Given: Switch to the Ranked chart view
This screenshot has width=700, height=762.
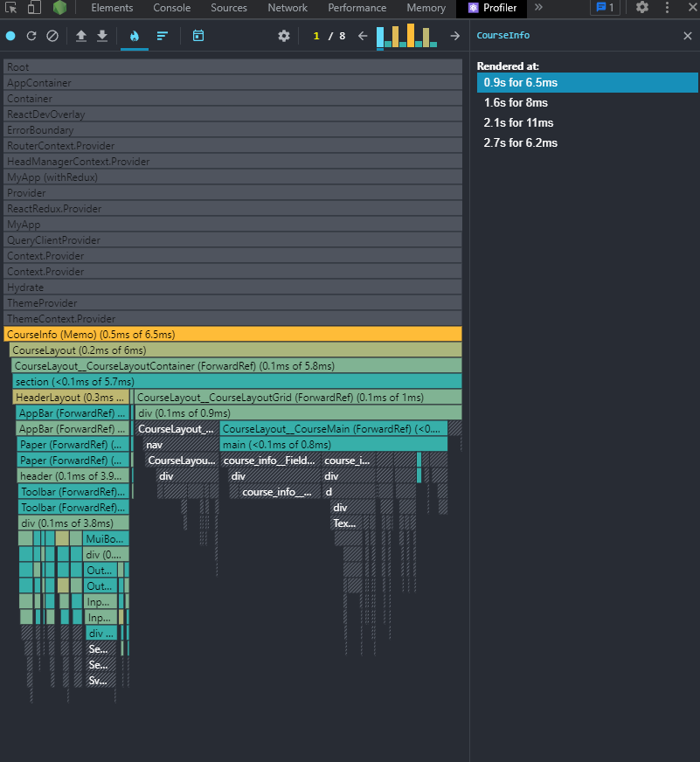Looking at the screenshot, I should tap(163, 36).
